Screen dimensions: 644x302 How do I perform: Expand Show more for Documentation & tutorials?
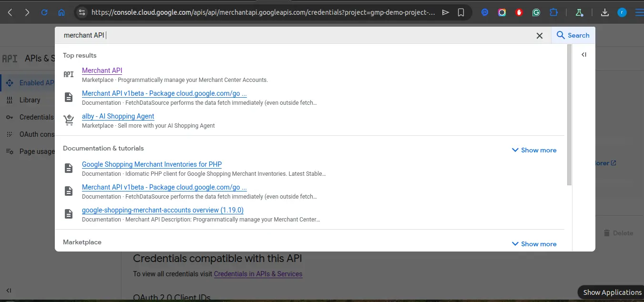coord(534,150)
